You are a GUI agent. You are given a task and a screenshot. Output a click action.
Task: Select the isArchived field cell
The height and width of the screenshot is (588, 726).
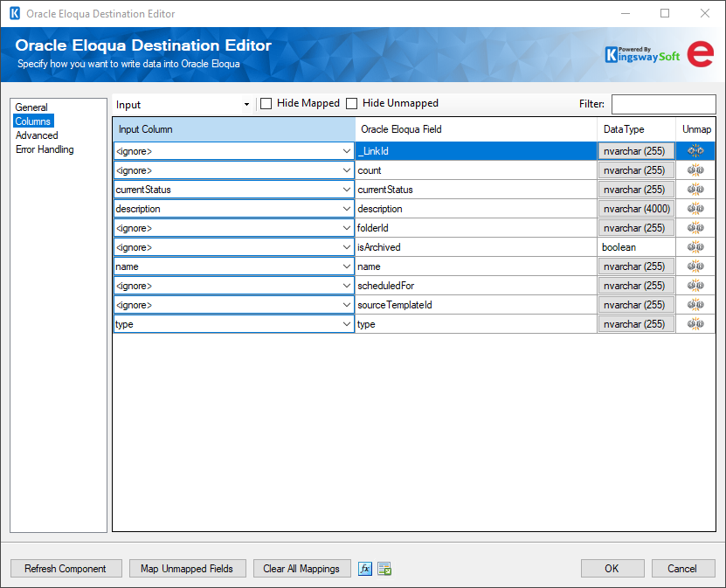click(476, 247)
